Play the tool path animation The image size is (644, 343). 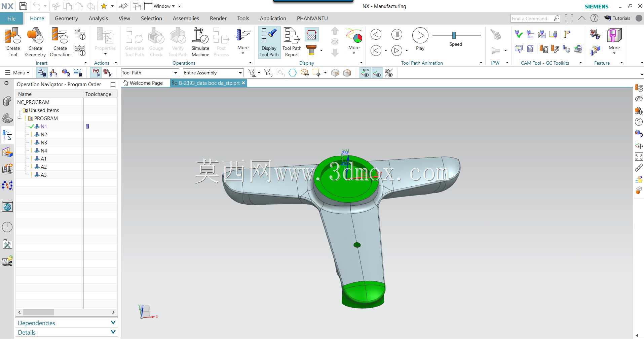click(x=420, y=39)
